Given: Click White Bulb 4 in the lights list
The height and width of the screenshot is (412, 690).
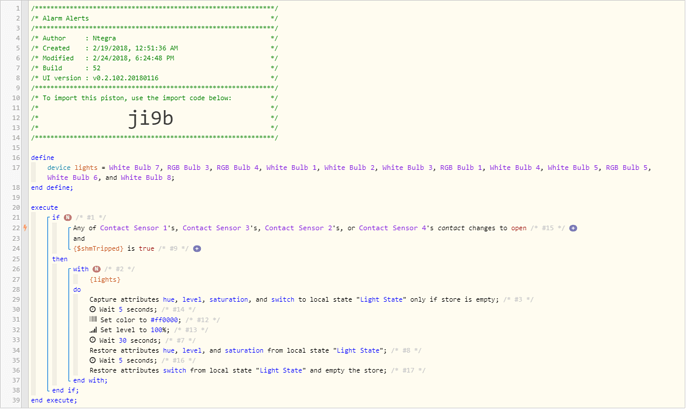Looking at the screenshot, I should tap(515, 168).
